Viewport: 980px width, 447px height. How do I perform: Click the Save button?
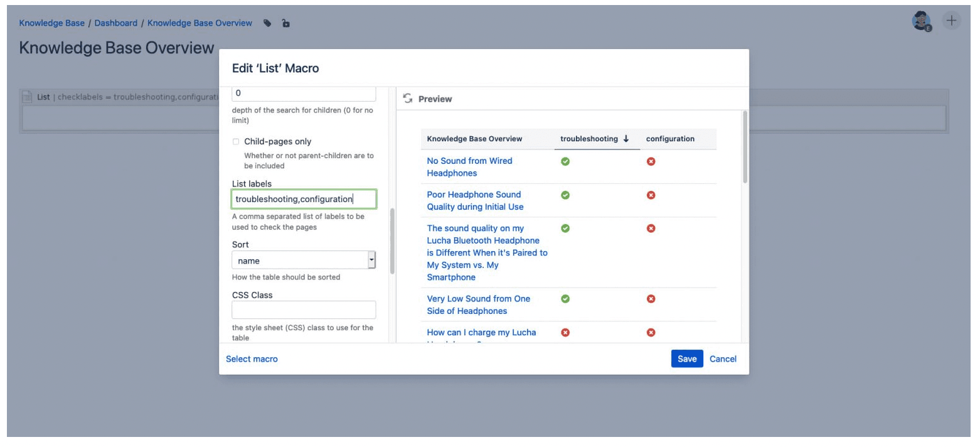(x=687, y=359)
